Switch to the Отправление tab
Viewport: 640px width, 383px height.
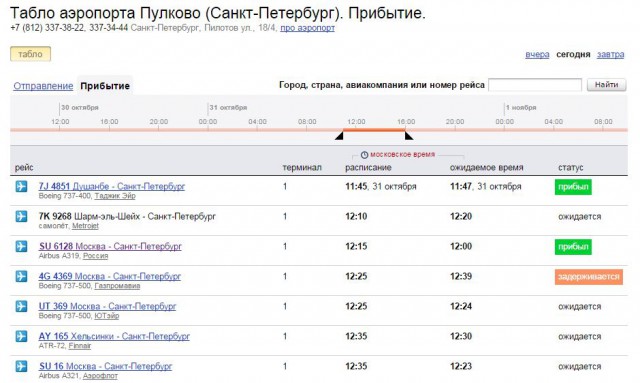click(x=43, y=86)
